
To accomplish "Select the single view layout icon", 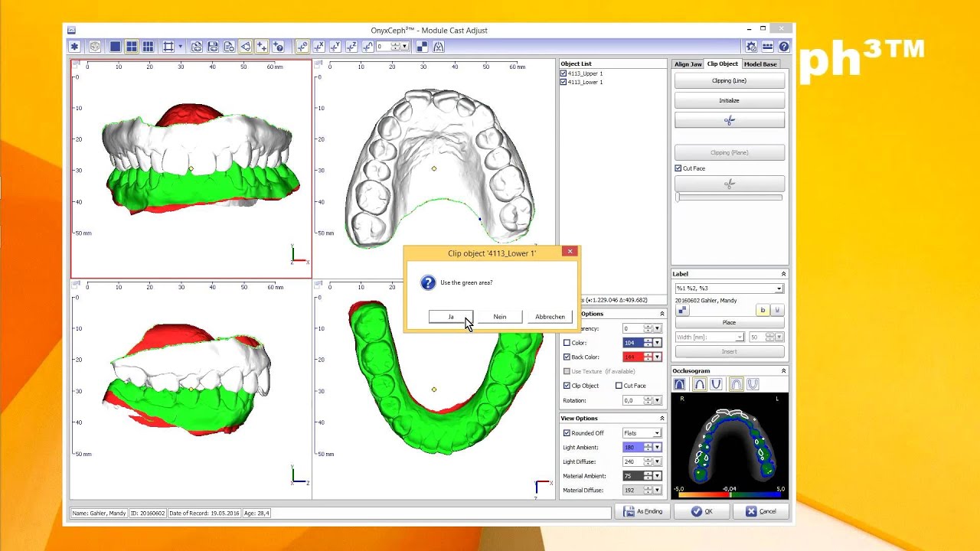I will tap(115, 47).
